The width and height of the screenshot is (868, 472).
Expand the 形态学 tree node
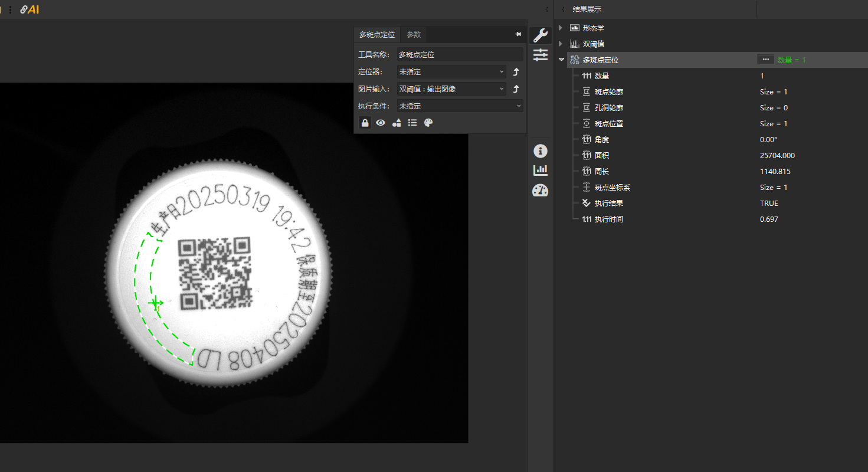(x=561, y=28)
